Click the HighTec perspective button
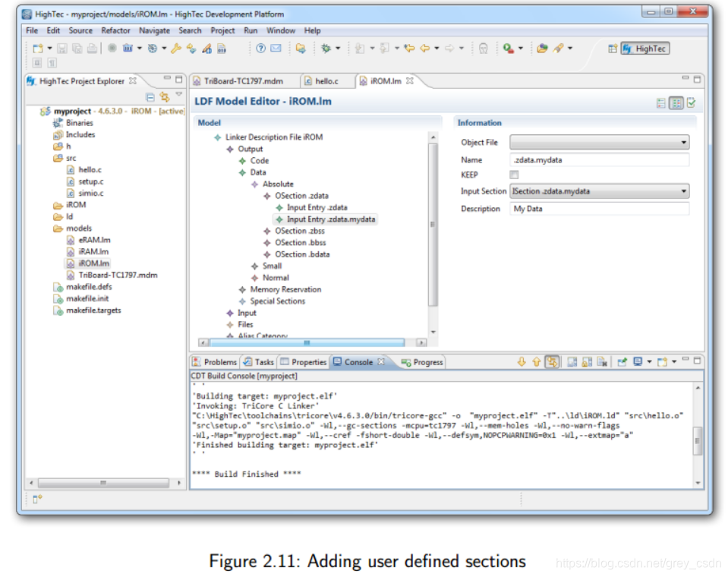Viewport: 728px width, 577px height. (645, 49)
